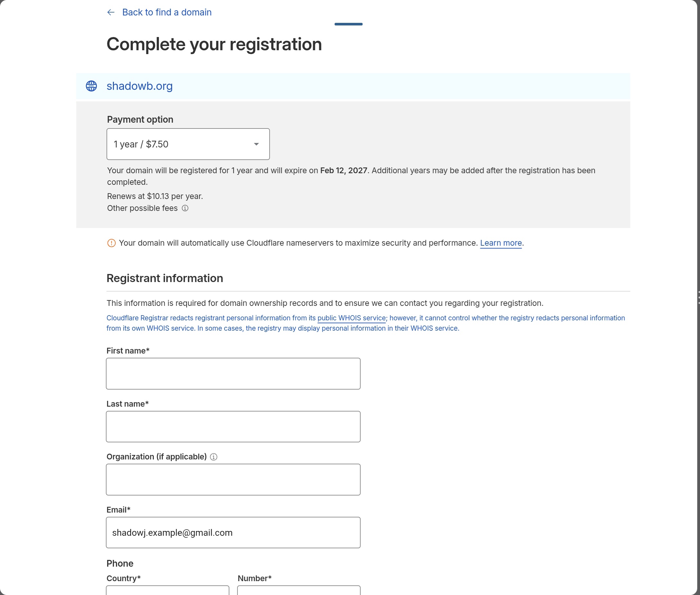Screen dimensions: 700x595
Task: Click the back arrow icon
Action: click(111, 13)
